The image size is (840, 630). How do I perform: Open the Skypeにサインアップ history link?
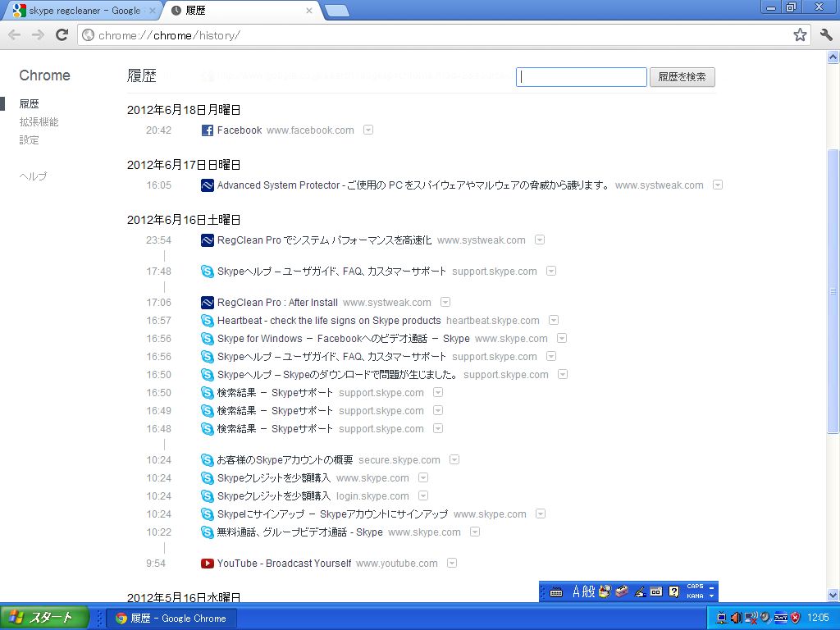[333, 514]
